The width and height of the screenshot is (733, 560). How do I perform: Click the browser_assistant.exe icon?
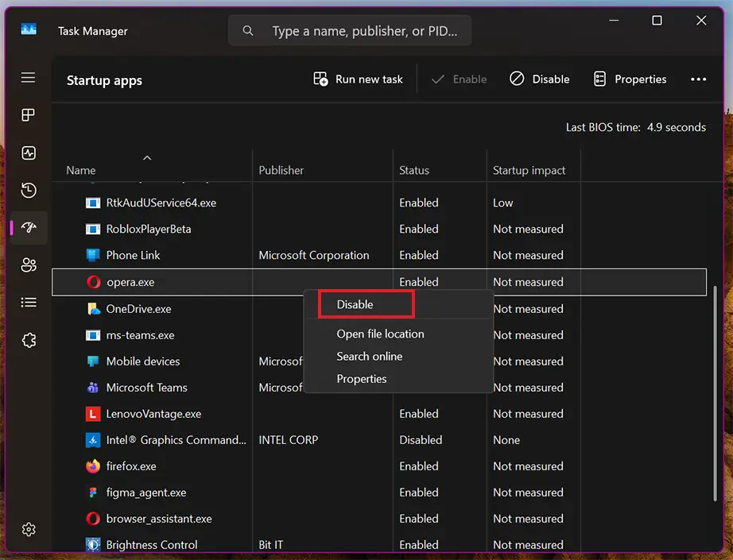(x=93, y=519)
